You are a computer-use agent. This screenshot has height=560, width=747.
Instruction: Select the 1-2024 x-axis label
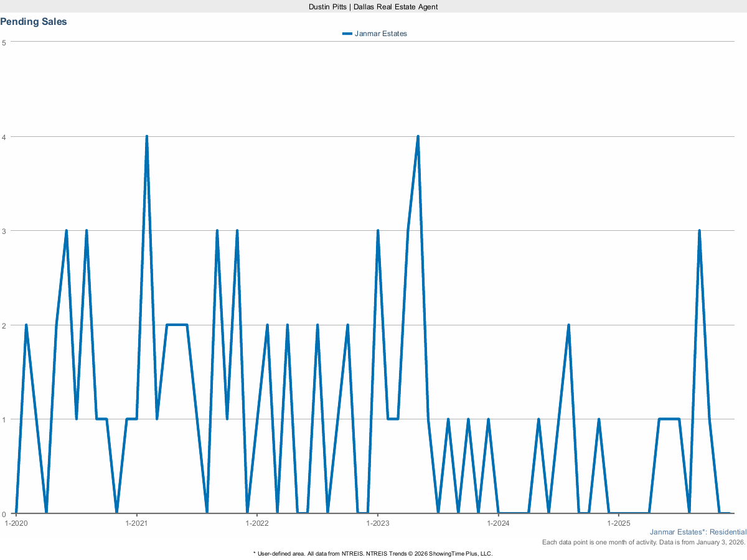tap(498, 523)
